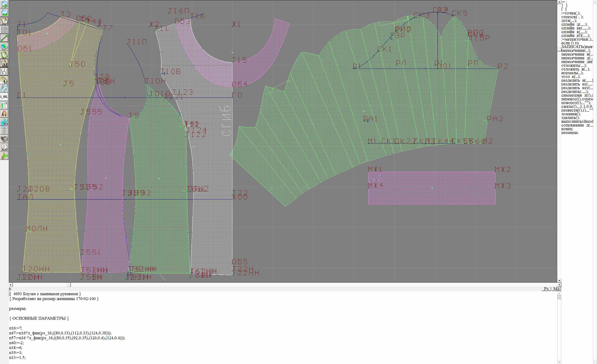Open the ALG algorithm document icon
The image size is (597, 364).
[4, 147]
